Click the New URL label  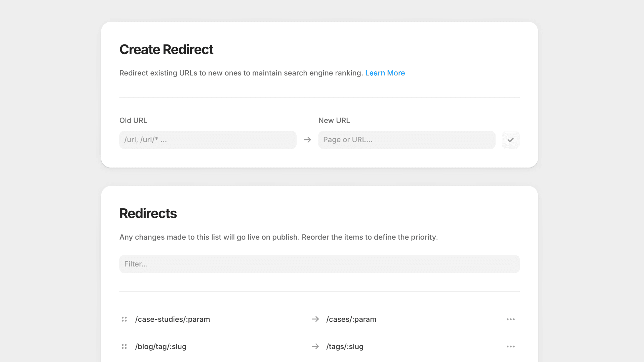(334, 120)
